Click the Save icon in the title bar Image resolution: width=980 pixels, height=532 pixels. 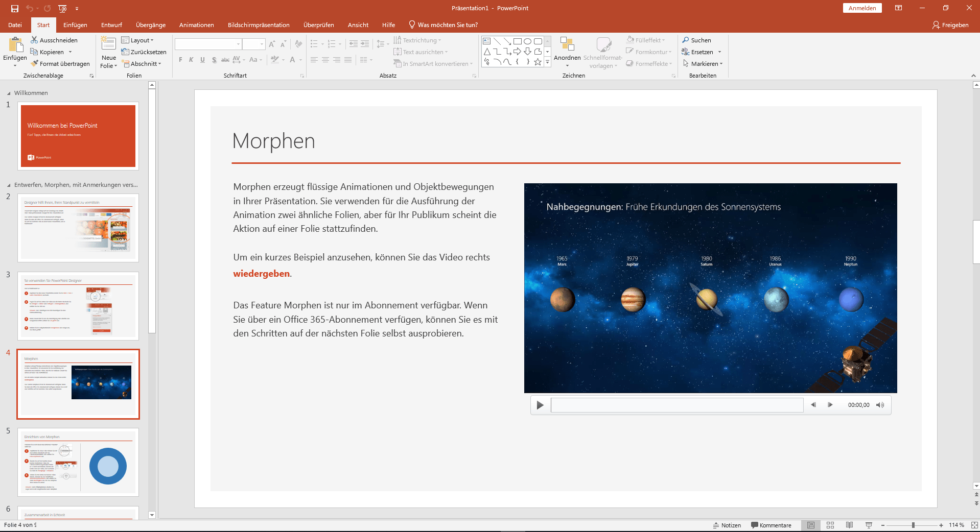tap(15, 8)
